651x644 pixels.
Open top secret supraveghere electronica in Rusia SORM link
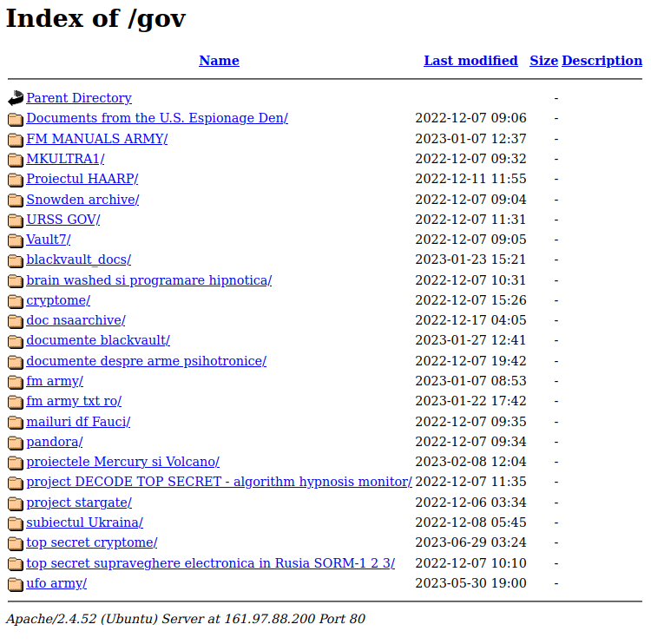pyautogui.click(x=211, y=563)
